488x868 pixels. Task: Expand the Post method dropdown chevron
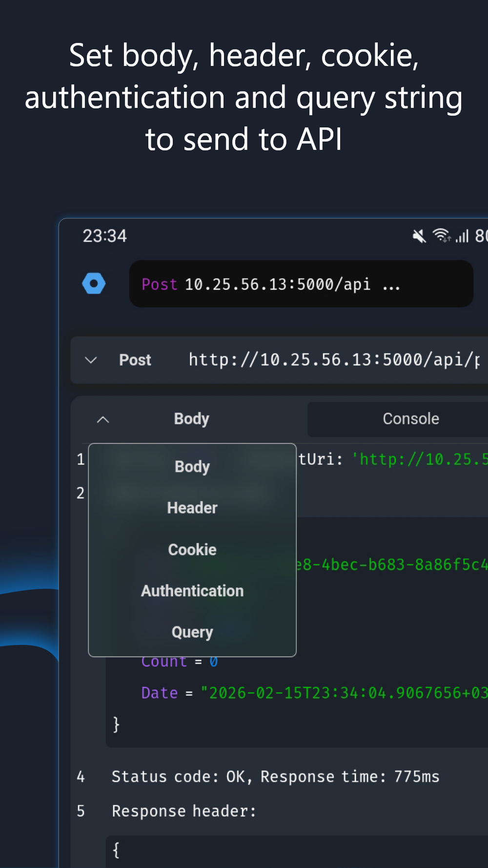pyautogui.click(x=91, y=360)
